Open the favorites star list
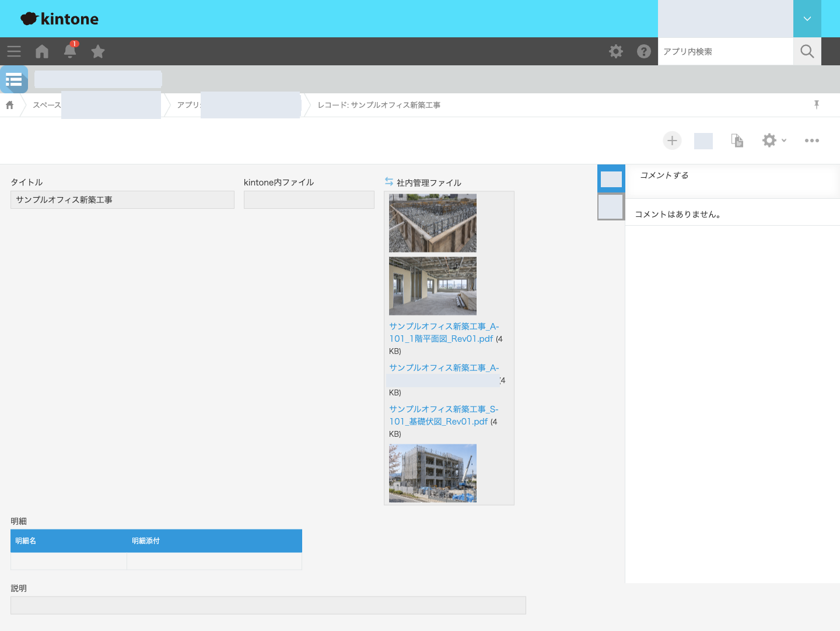840x631 pixels. (x=98, y=51)
